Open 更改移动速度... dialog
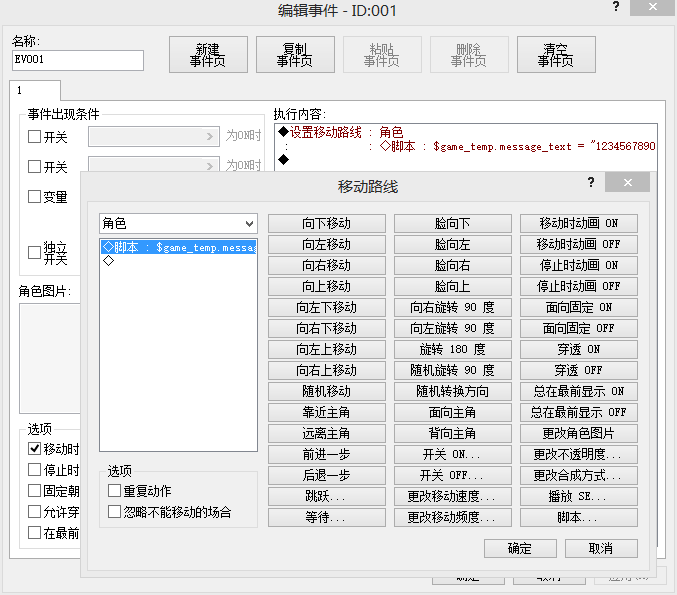The width and height of the screenshot is (677, 595). (452, 497)
